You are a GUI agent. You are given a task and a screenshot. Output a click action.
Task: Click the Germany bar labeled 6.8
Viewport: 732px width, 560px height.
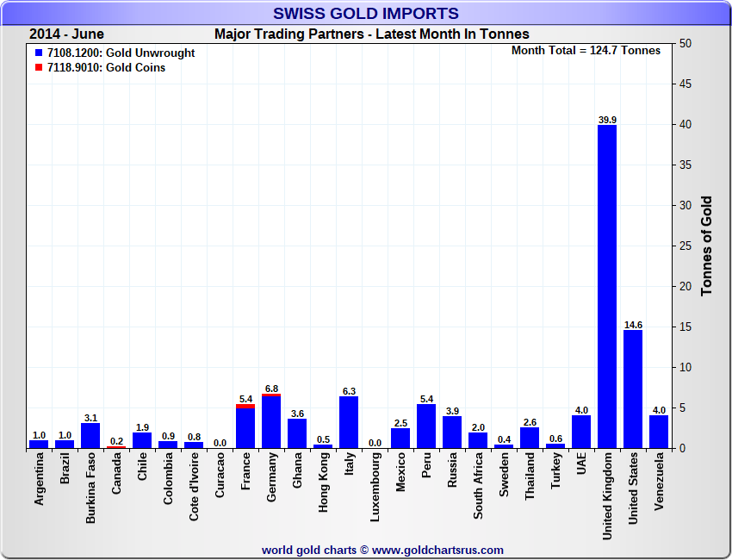pyautogui.click(x=271, y=422)
